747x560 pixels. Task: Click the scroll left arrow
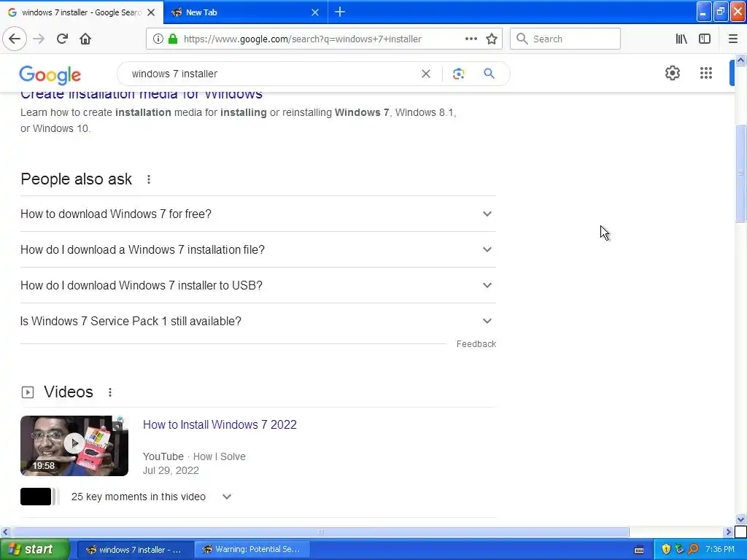[5, 532]
